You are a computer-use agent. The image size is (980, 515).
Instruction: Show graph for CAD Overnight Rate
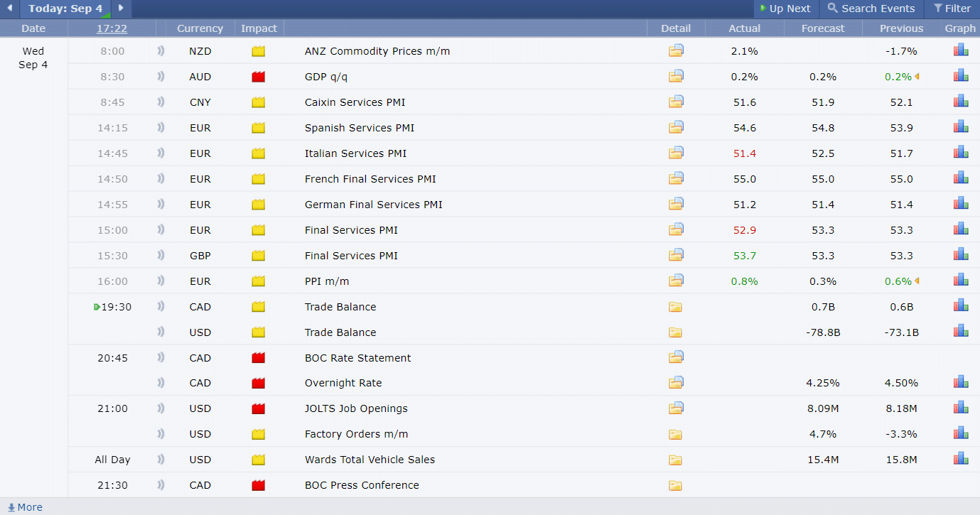(x=961, y=382)
